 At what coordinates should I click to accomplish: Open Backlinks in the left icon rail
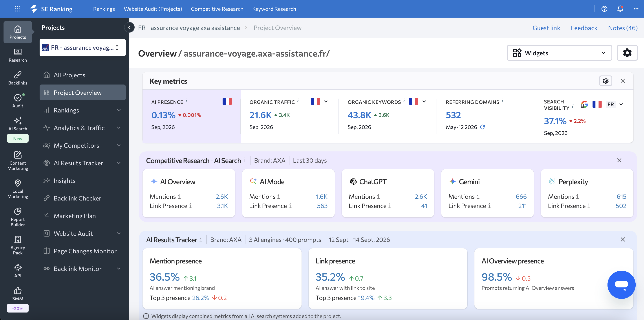18,78
